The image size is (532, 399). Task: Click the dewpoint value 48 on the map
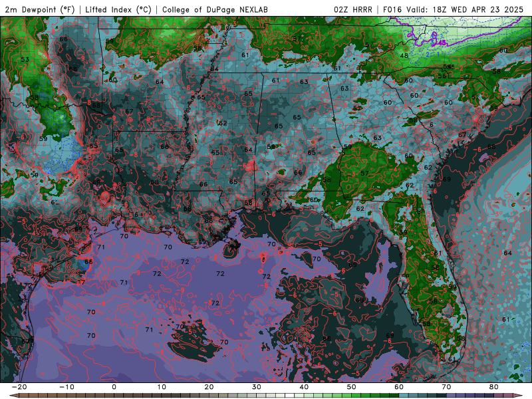coord(404,55)
